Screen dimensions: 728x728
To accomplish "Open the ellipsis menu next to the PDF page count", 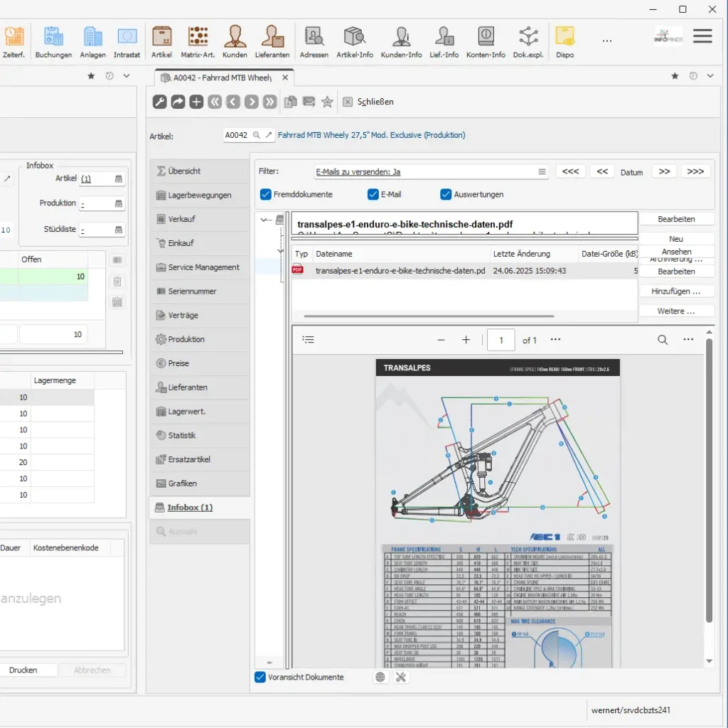I will point(555,339).
